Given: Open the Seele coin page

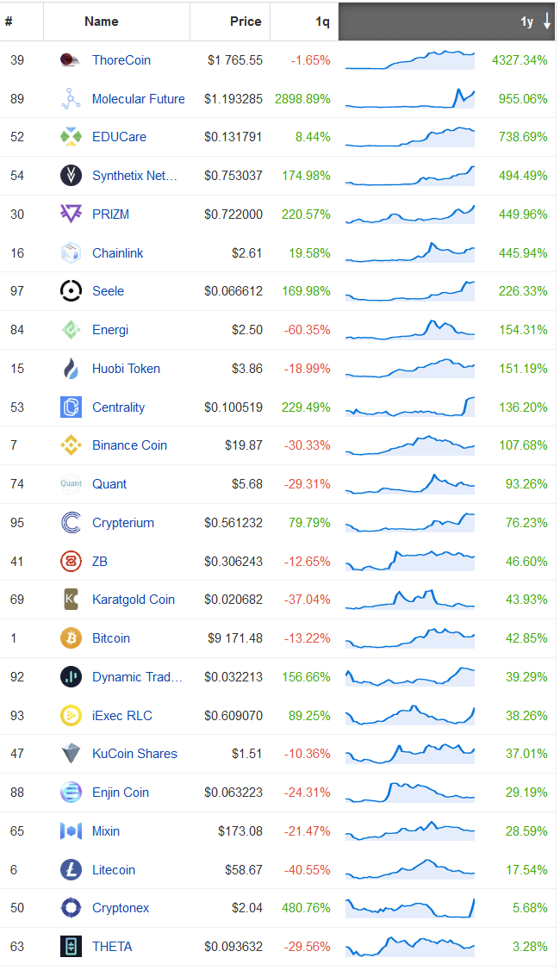Looking at the screenshot, I should coord(108,291).
